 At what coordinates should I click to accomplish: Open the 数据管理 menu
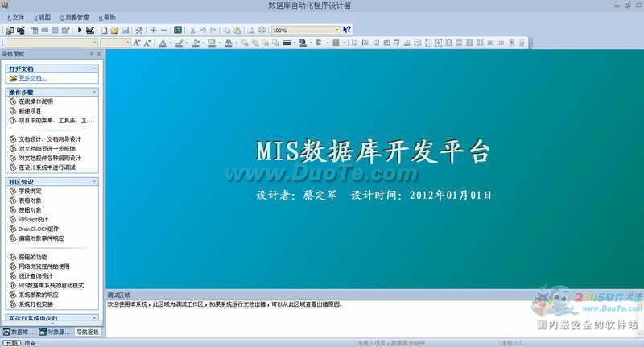[75, 17]
